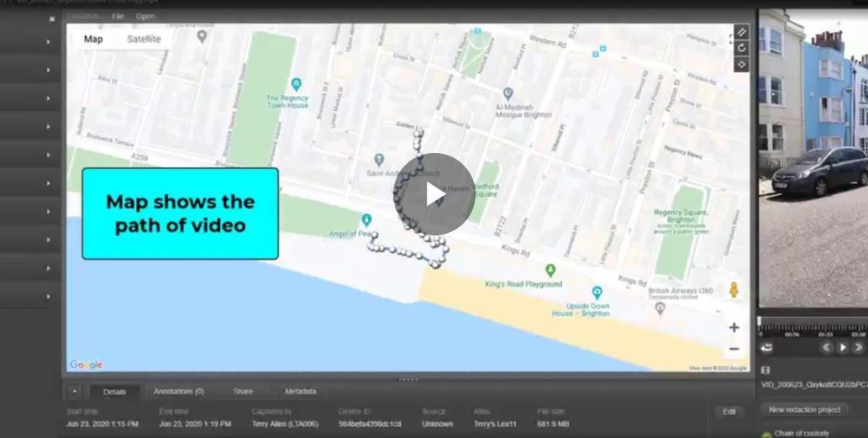868x438 pixels.
Task: Click the center-location target icon on map
Action: click(741, 64)
